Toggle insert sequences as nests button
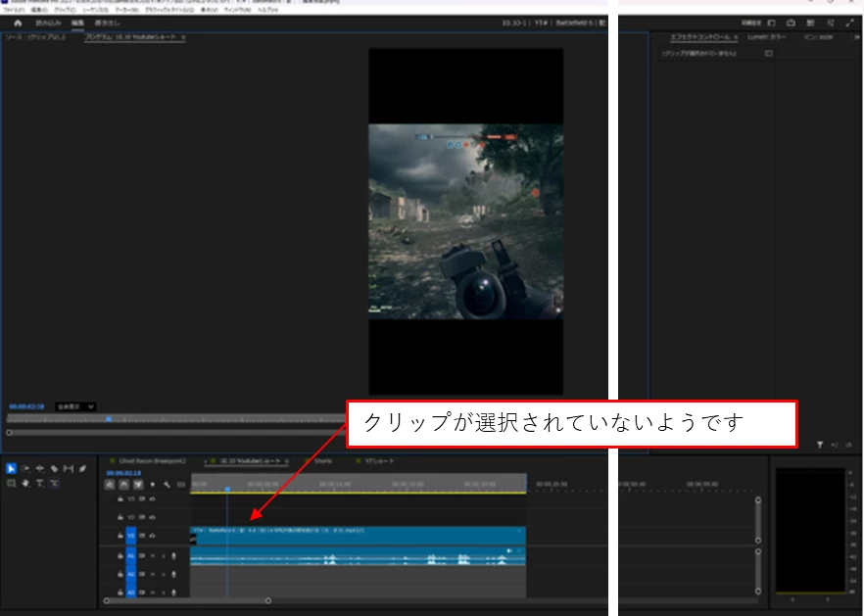The height and width of the screenshot is (616, 864). pos(110,485)
